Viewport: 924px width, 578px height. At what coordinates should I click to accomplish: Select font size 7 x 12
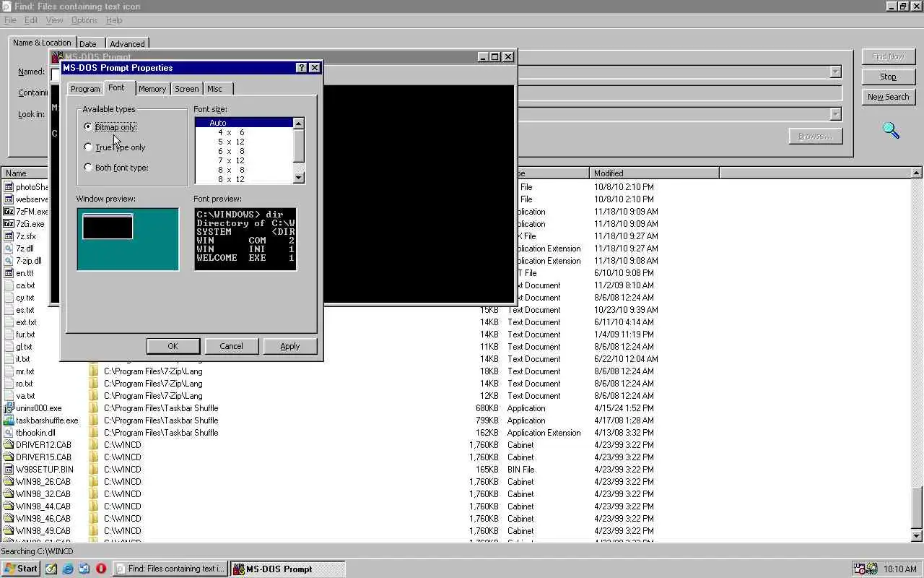(x=244, y=160)
